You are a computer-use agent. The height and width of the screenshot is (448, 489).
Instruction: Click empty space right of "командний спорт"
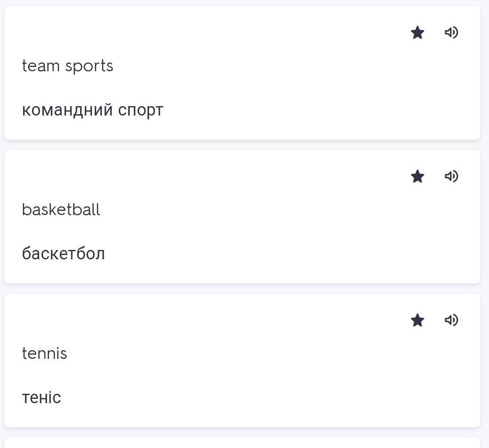coord(307,110)
